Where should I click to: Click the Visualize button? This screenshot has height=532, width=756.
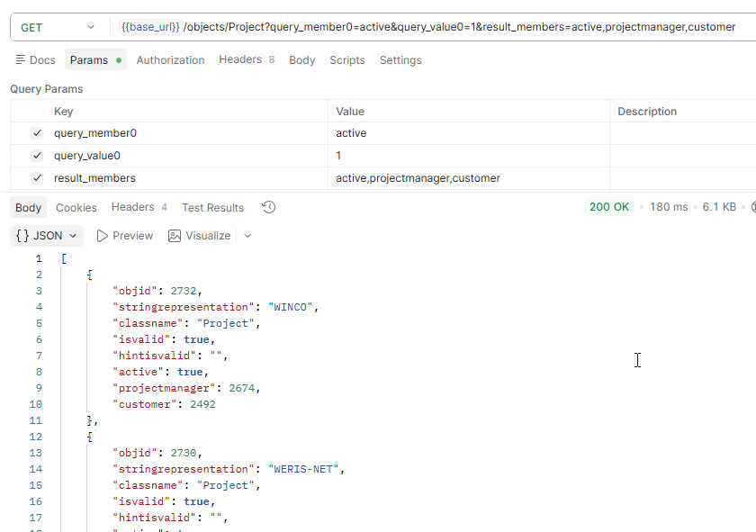click(199, 235)
